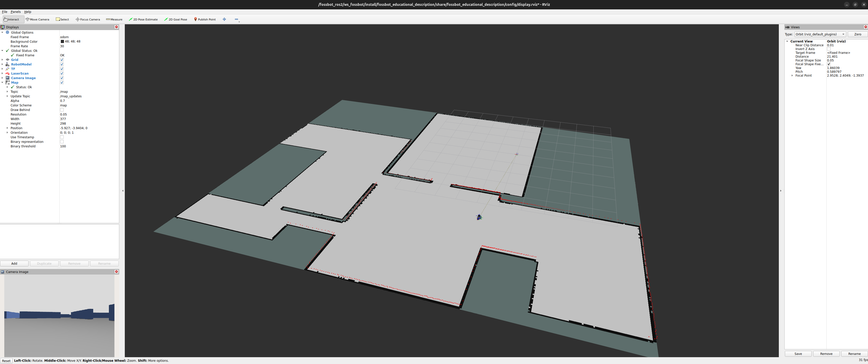Open the File menu
The width and height of the screenshot is (868, 364).
coord(4,12)
